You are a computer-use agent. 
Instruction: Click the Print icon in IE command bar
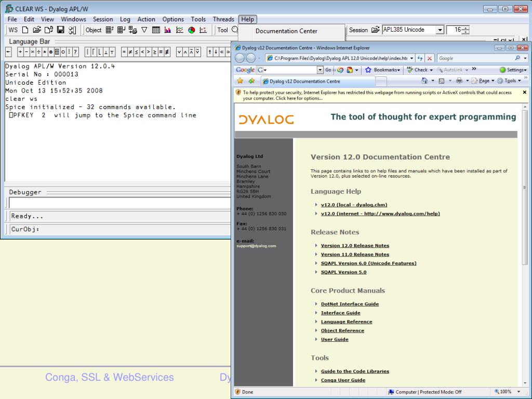(459, 81)
